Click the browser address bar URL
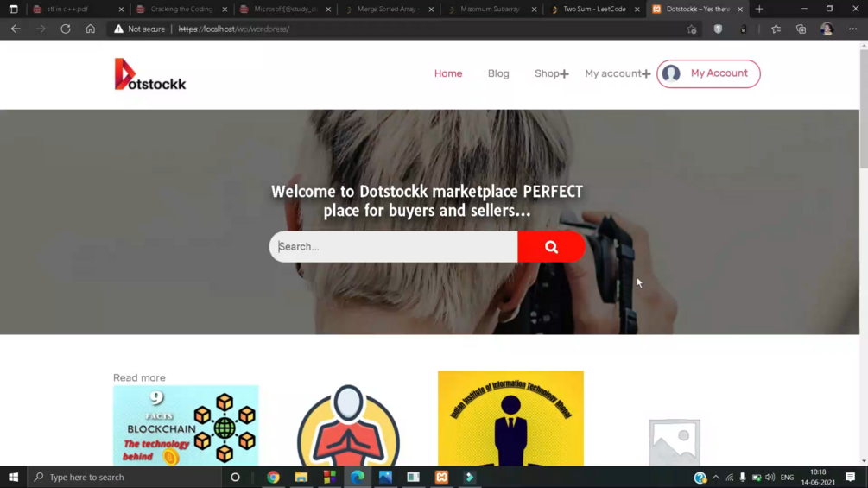The width and height of the screenshot is (868, 488). coord(233,29)
